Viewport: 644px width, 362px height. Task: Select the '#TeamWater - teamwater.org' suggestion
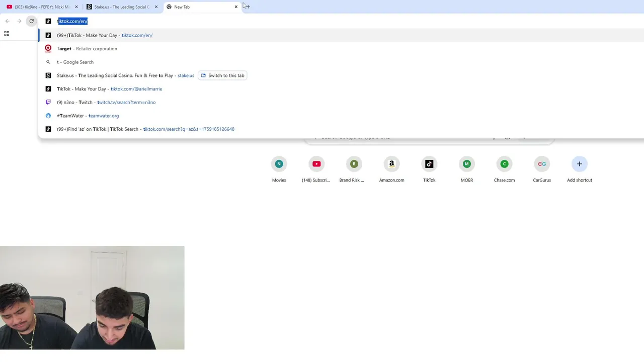tap(341, 116)
